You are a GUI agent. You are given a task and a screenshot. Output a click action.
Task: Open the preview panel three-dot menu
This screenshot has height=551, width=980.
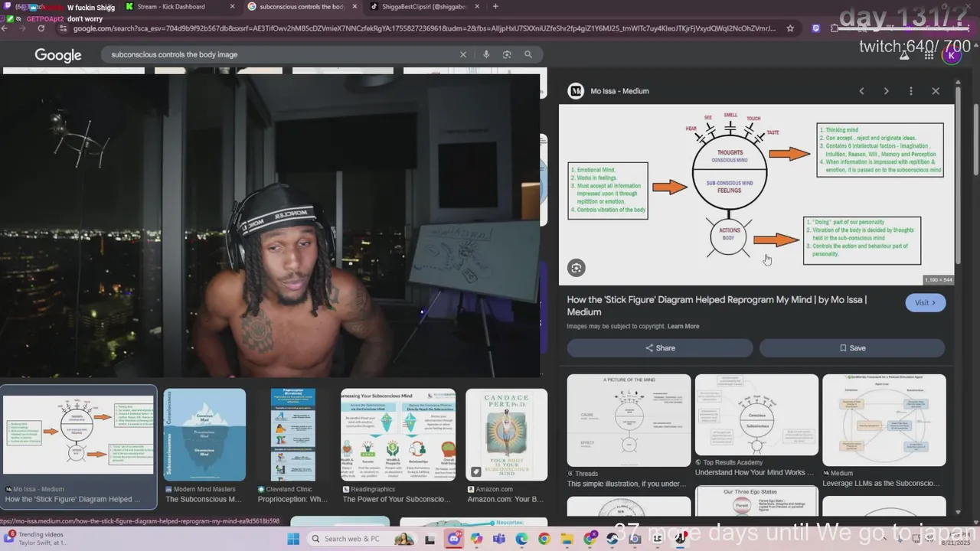pos(910,91)
